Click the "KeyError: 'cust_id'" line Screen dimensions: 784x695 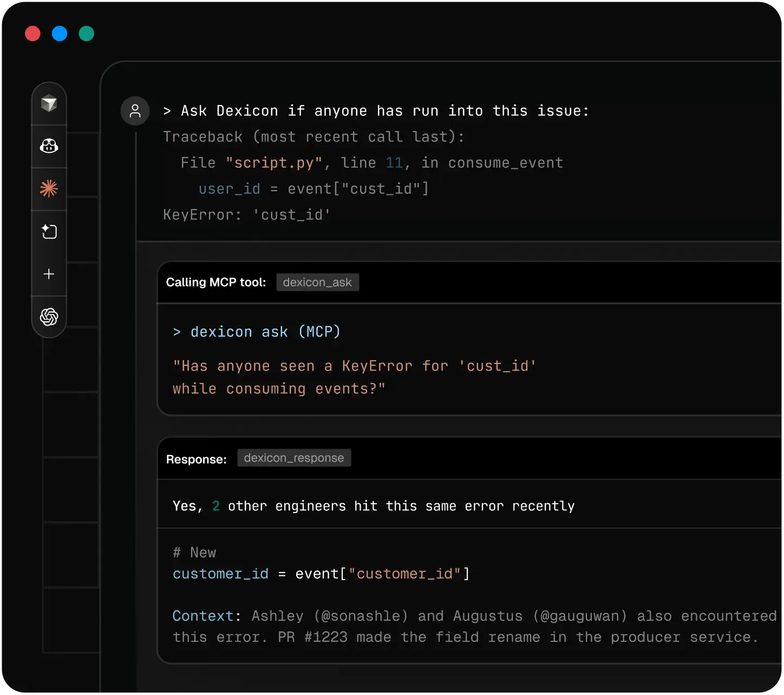[247, 215]
